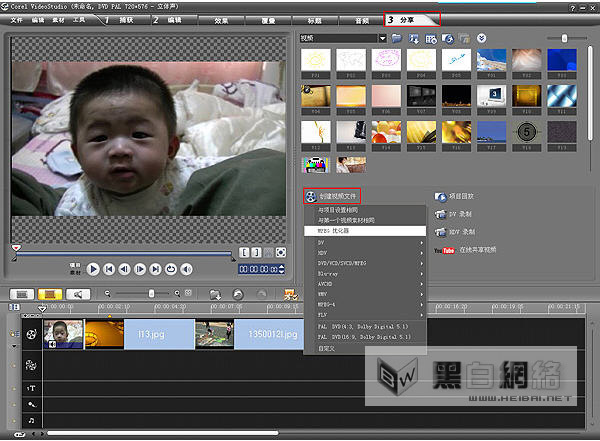Open the library folder icon to load media

[x=396, y=38]
